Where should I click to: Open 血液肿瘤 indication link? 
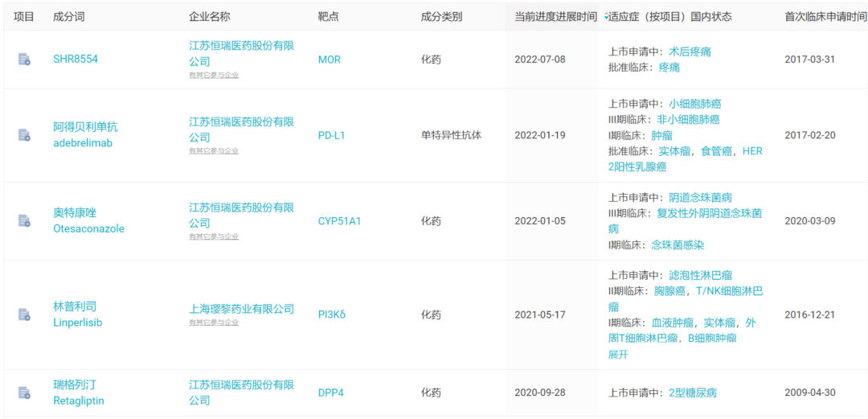[672, 322]
